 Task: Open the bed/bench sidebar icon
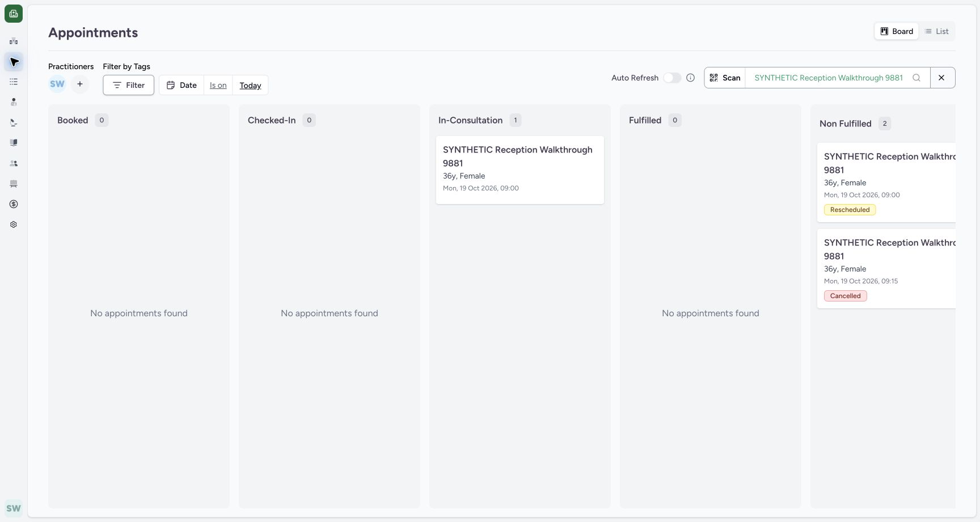[x=14, y=184]
